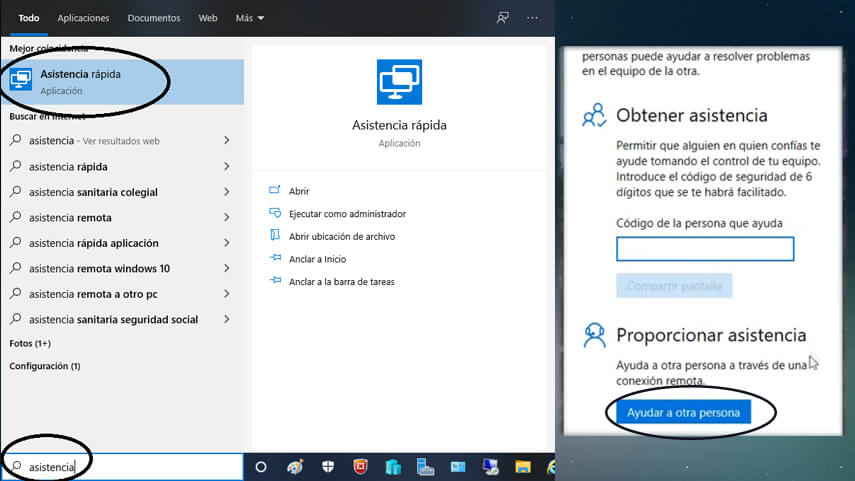Expand 'asistencia remota windows 10' arrow
Viewport: 855px width, 481px height.
tap(227, 268)
